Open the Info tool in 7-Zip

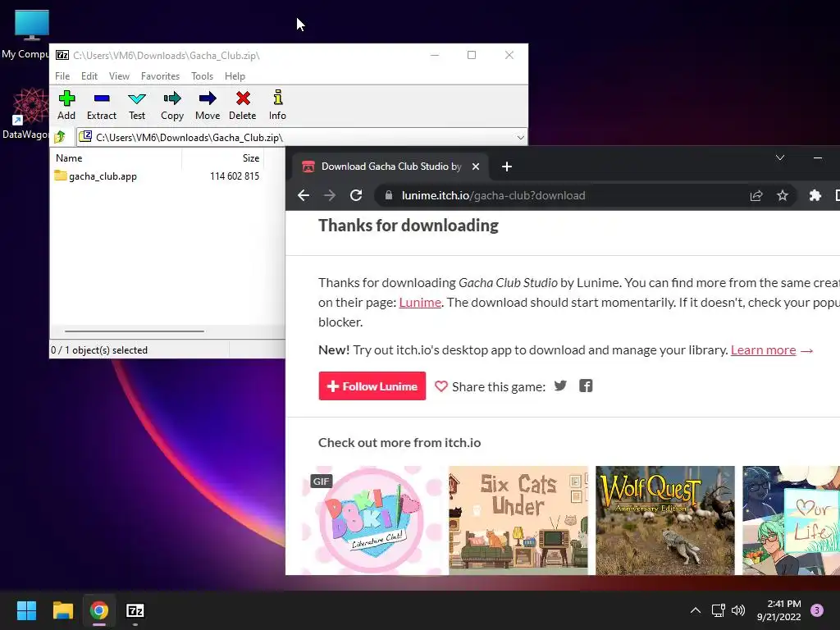[277, 106]
